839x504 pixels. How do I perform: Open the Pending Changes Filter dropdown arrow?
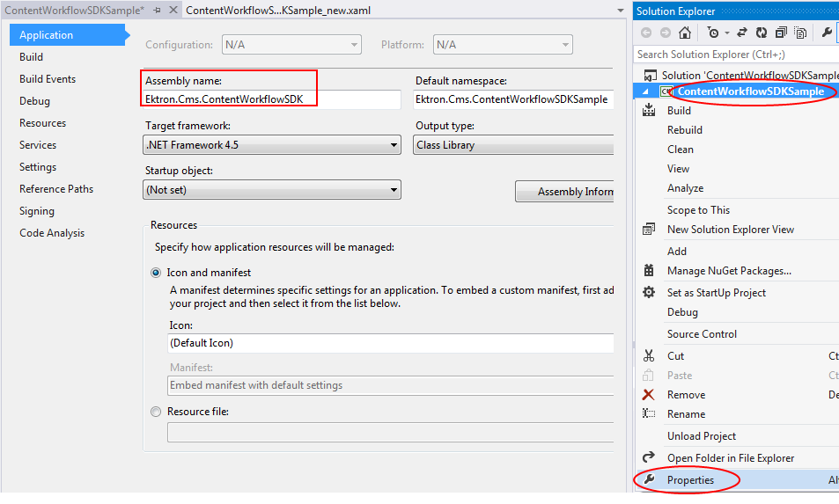(726, 33)
